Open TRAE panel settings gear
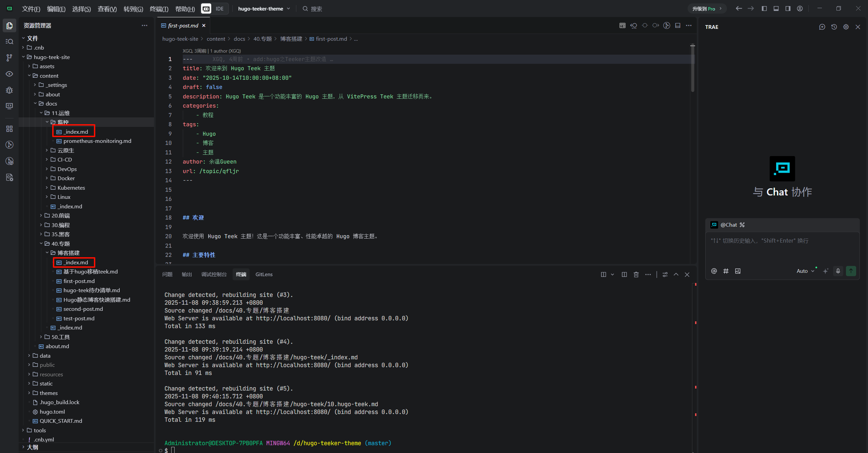Viewport: 868px width, 453px height. pos(846,27)
